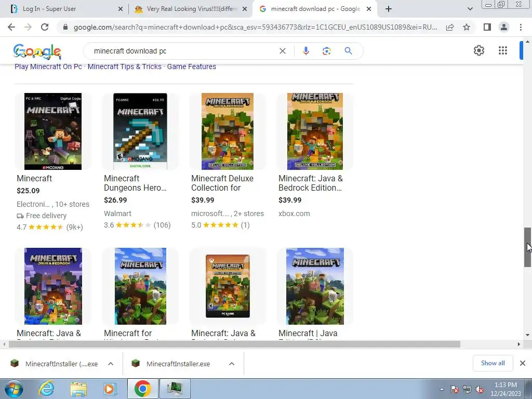This screenshot has height=399, width=532.
Task: Click the Walmart store name
Action: pyautogui.click(x=117, y=214)
